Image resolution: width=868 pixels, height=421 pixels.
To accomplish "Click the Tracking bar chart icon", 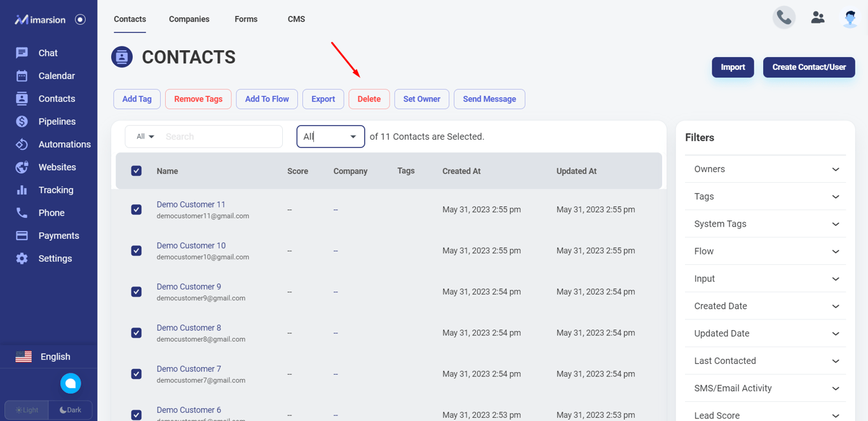I will tap(22, 190).
